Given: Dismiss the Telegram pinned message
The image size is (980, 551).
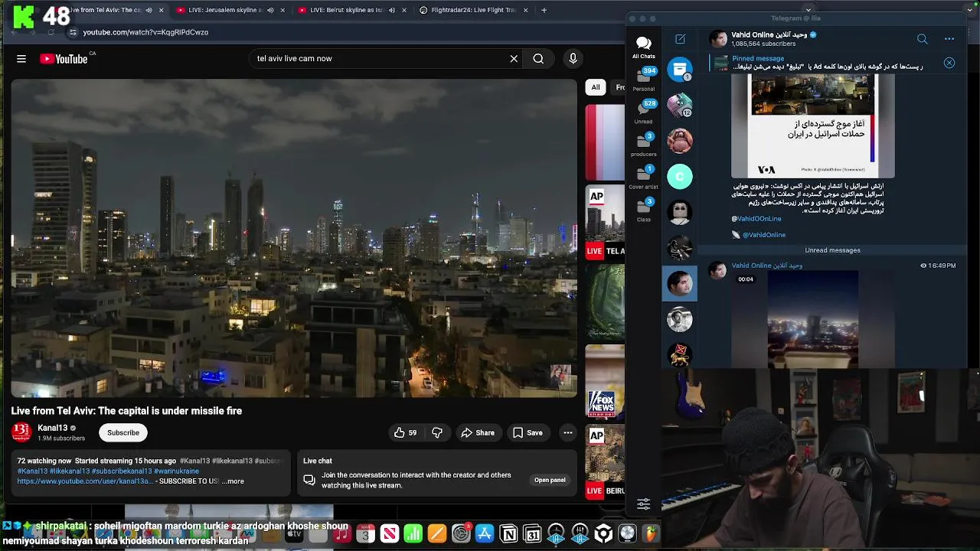Looking at the screenshot, I should click(949, 63).
